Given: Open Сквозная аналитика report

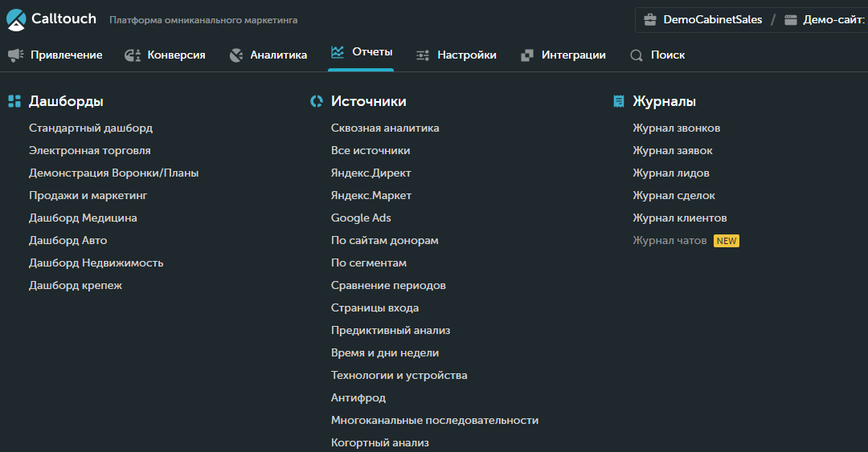Looking at the screenshot, I should [385, 128].
